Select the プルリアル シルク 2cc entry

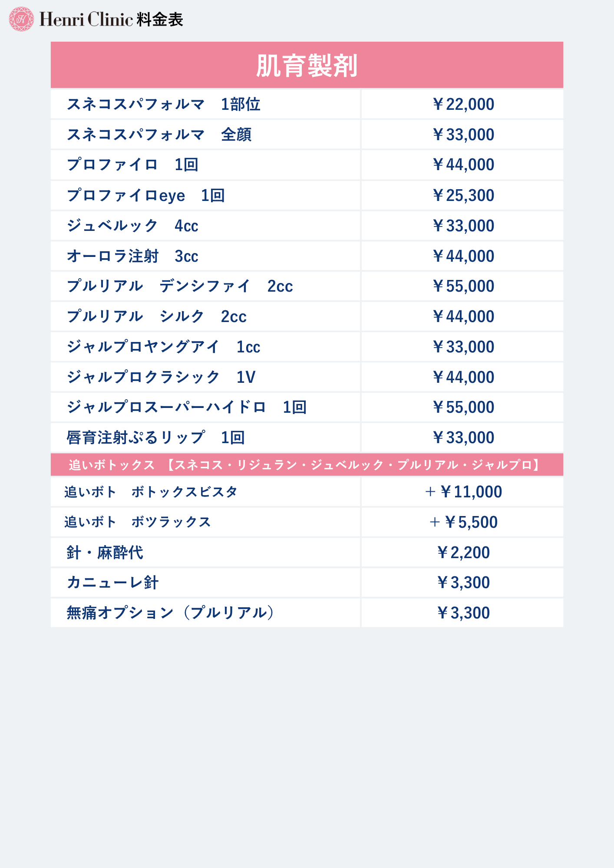(156, 316)
